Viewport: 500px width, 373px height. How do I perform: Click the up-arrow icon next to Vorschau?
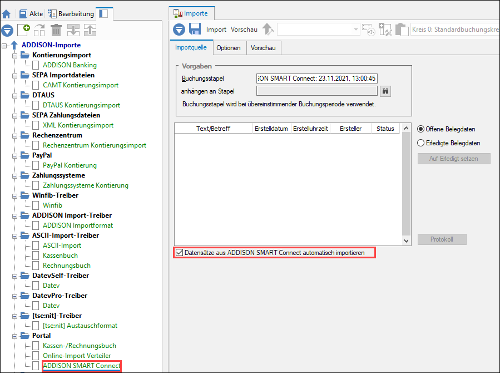click(x=267, y=29)
